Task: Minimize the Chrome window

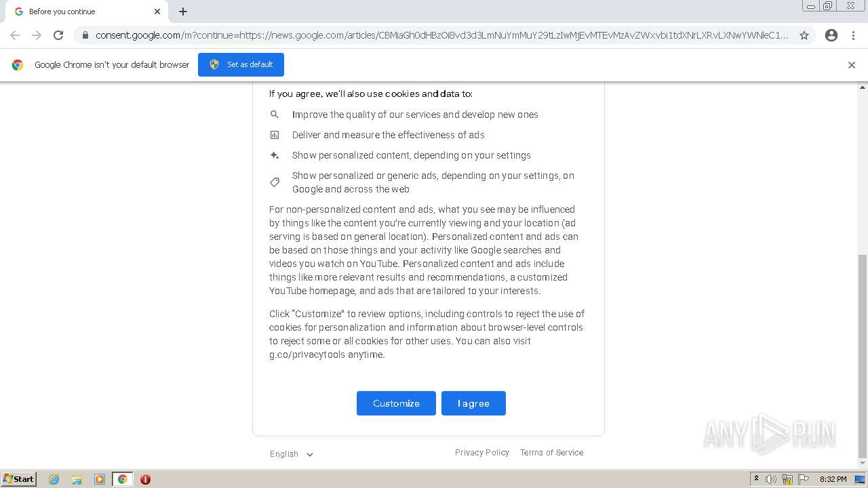Action: (811, 6)
